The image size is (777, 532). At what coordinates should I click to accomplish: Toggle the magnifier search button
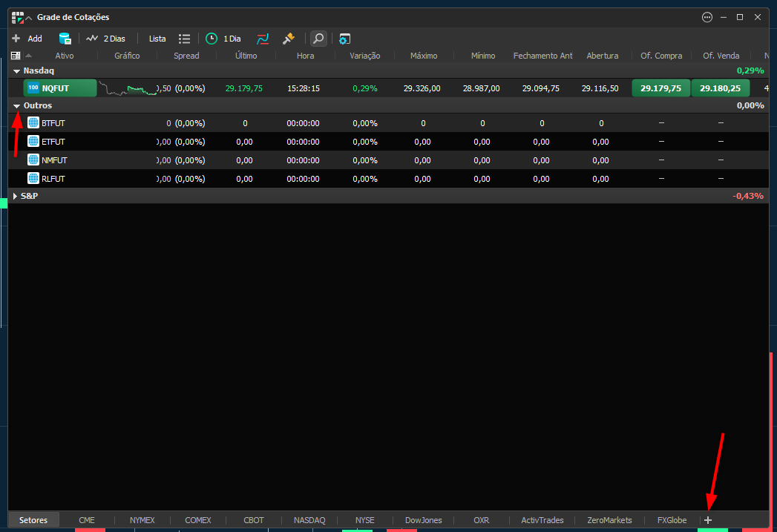click(x=318, y=39)
